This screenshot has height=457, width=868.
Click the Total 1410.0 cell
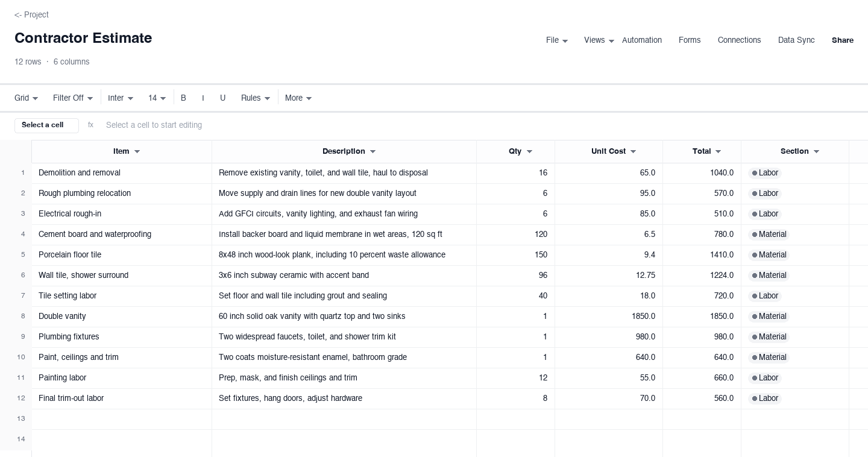(x=702, y=255)
